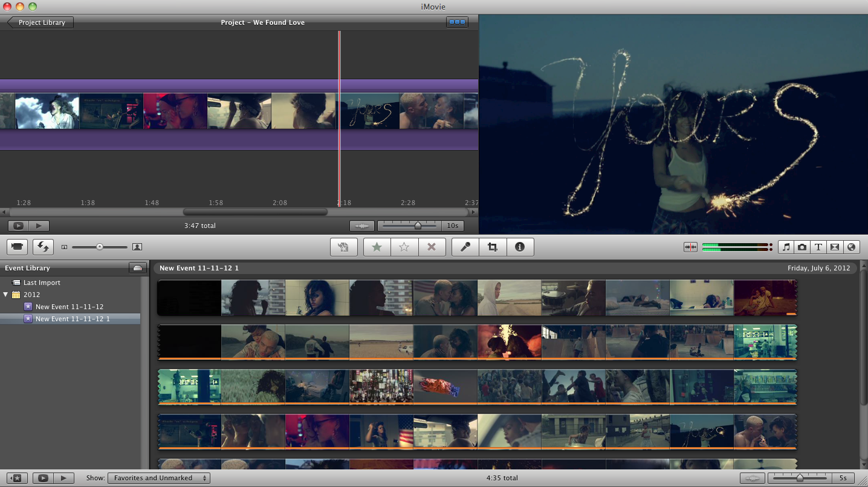The image size is (868, 487).
Task: Click the Friday, July 6, 2012 date label
Action: click(819, 268)
